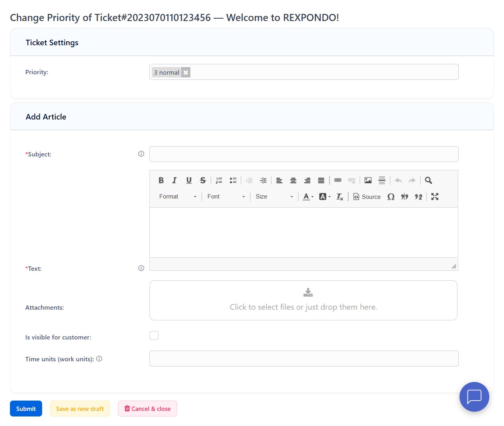This screenshot has width=504, height=426.
Task: Insert special character omega
Action: point(391,197)
